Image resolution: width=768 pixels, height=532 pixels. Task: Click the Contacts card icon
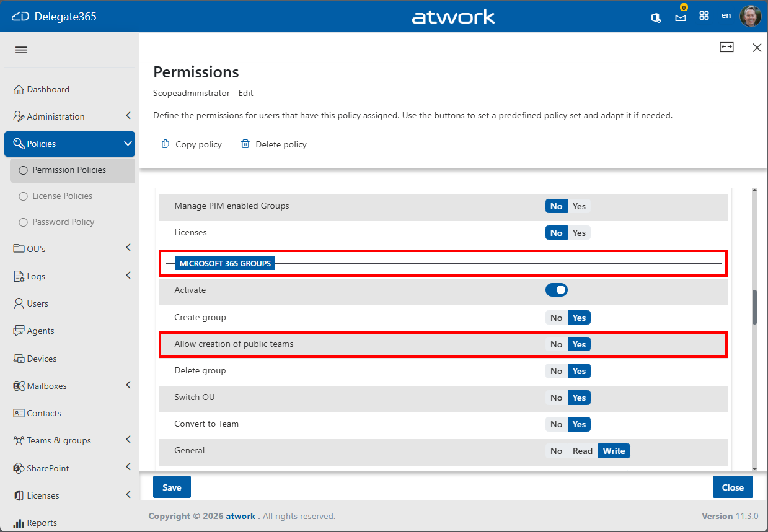pyautogui.click(x=19, y=413)
